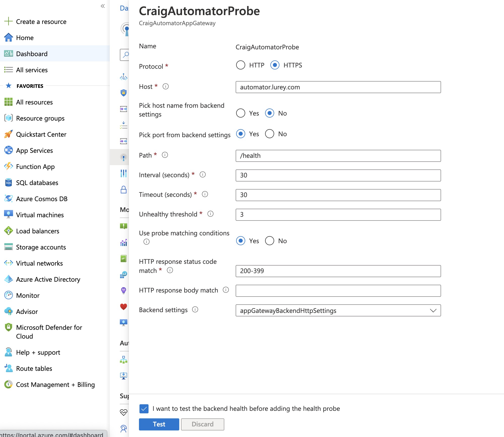Expand the Backend settings dropdown

point(338,310)
